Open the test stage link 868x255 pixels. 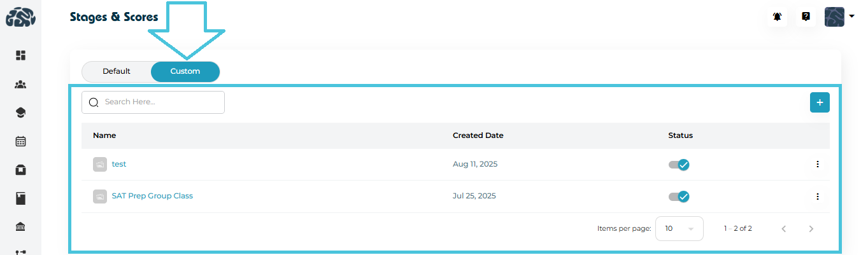(119, 164)
